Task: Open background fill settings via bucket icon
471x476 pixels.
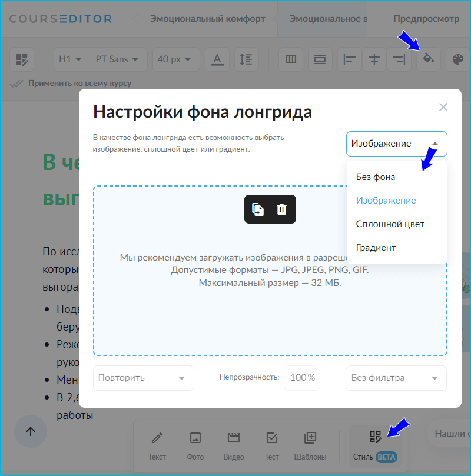Action: point(428,59)
